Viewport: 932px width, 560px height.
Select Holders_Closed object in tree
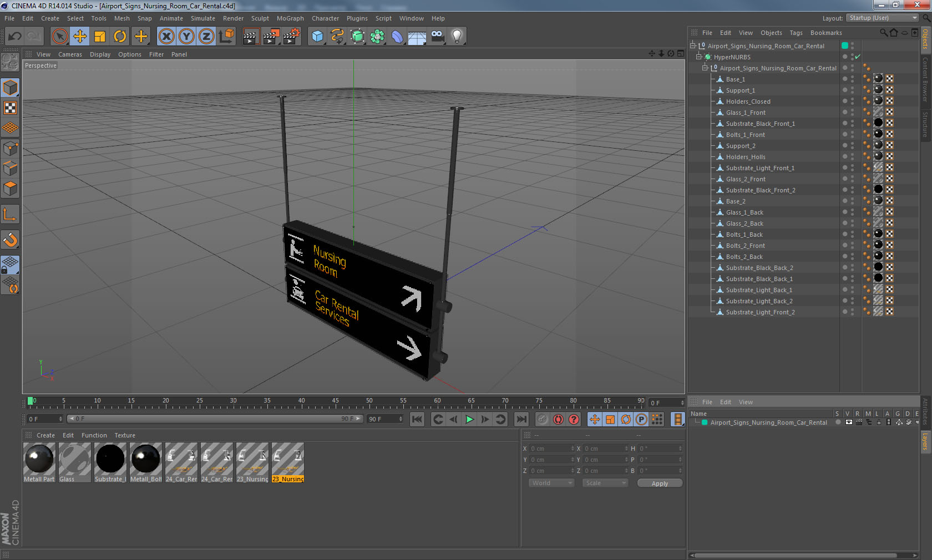[x=748, y=101]
